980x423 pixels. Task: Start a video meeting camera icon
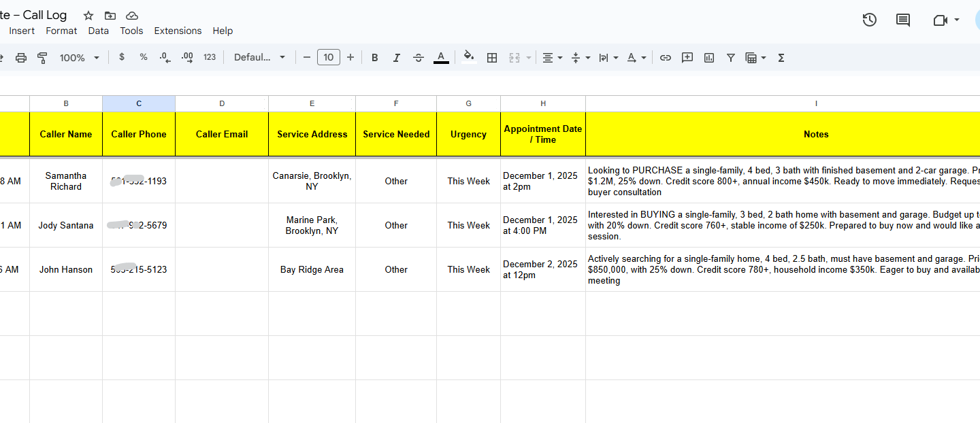click(x=941, y=20)
